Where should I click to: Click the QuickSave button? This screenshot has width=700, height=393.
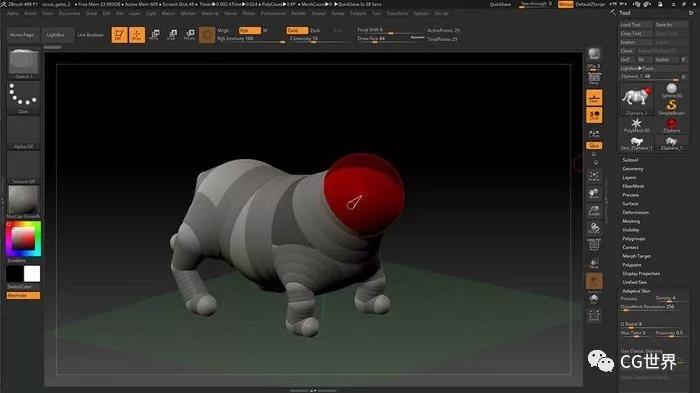tap(500, 4)
